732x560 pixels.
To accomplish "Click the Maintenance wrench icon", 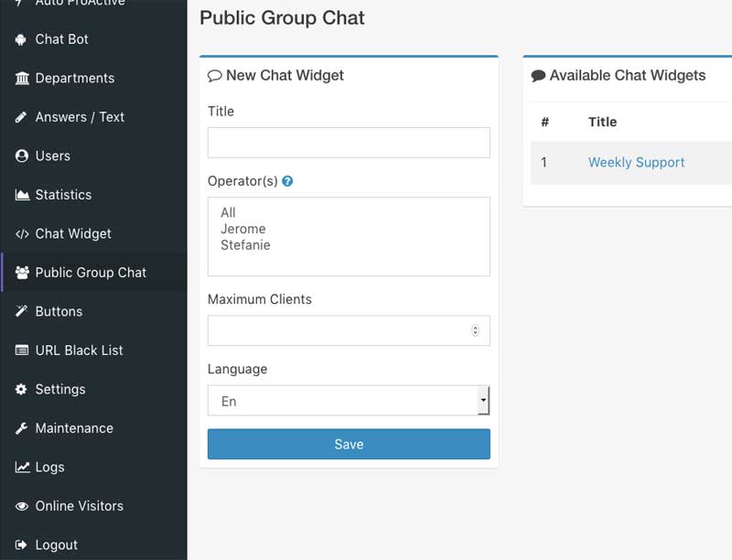I will pos(22,428).
